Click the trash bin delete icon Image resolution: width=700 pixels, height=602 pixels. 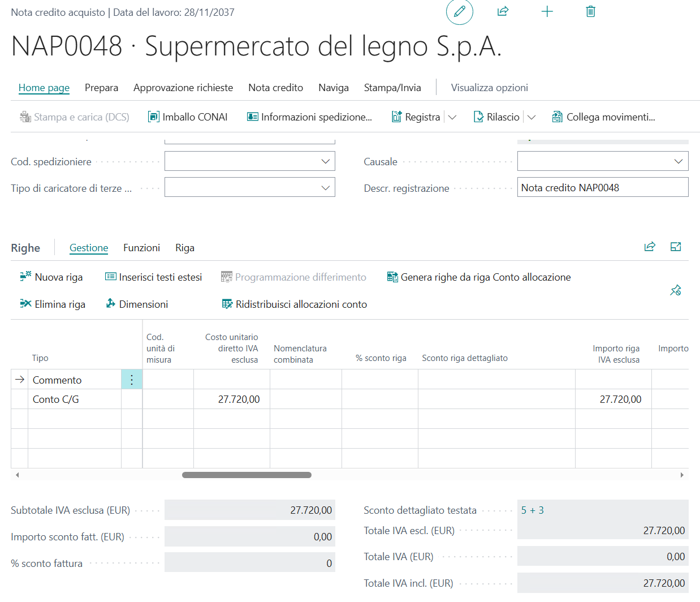click(590, 12)
